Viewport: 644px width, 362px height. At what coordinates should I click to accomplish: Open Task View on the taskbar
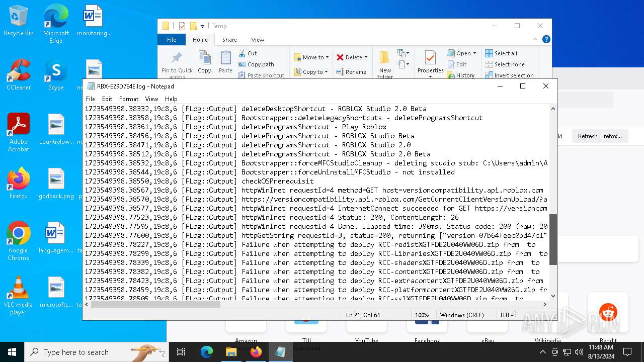click(181, 352)
